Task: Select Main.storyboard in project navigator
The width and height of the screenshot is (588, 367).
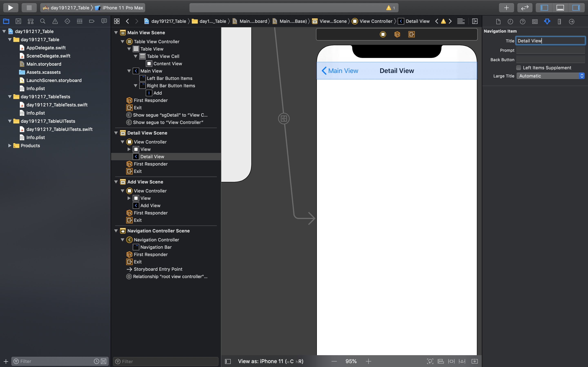Action: tap(44, 64)
